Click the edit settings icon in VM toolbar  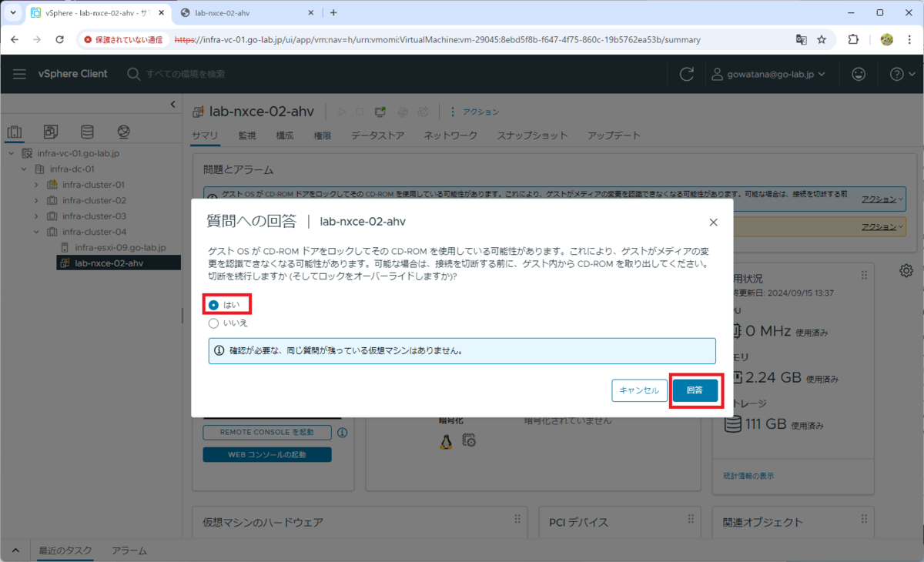(402, 112)
